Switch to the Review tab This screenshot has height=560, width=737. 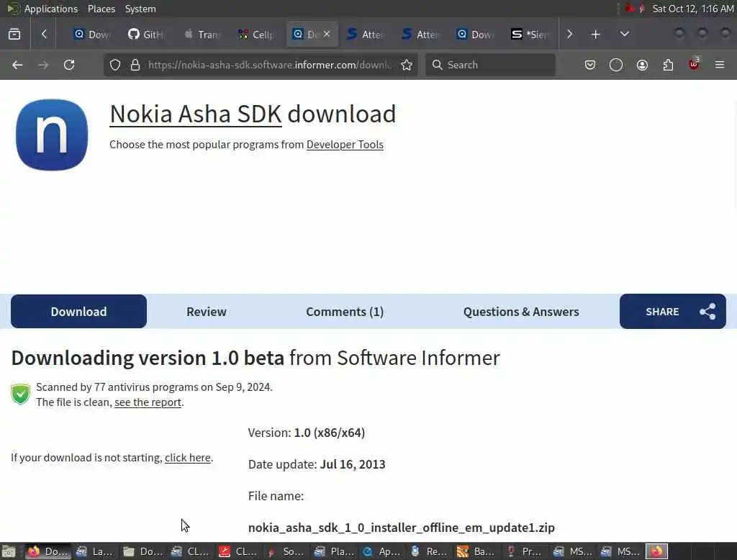point(207,311)
